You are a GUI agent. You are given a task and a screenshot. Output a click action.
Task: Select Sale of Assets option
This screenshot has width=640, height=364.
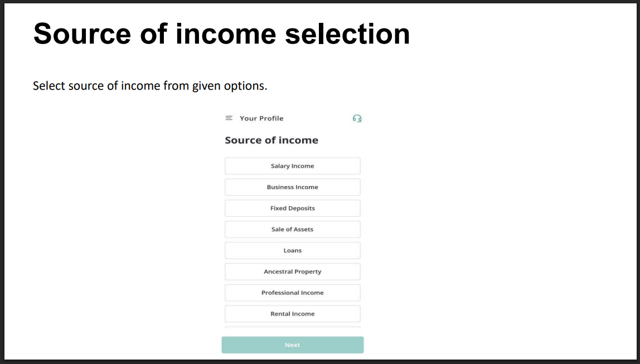293,230
